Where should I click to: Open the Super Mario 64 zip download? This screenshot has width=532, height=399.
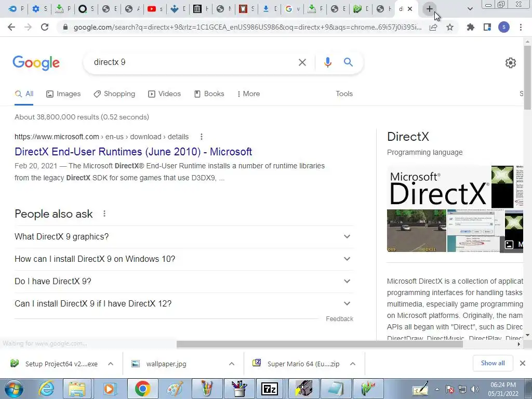[x=296, y=364]
